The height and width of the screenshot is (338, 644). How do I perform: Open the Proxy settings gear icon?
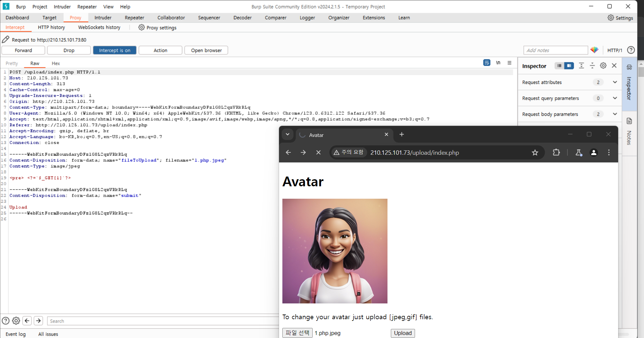click(x=141, y=28)
